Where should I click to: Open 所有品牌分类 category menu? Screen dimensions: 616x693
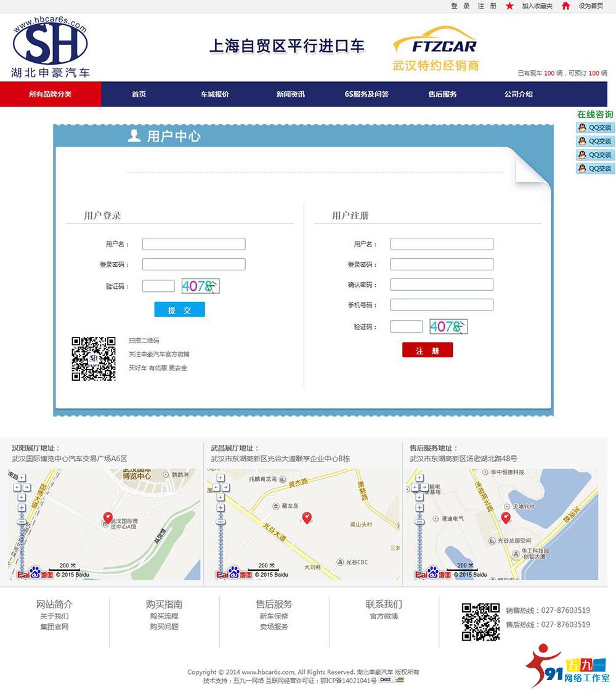click(x=50, y=94)
